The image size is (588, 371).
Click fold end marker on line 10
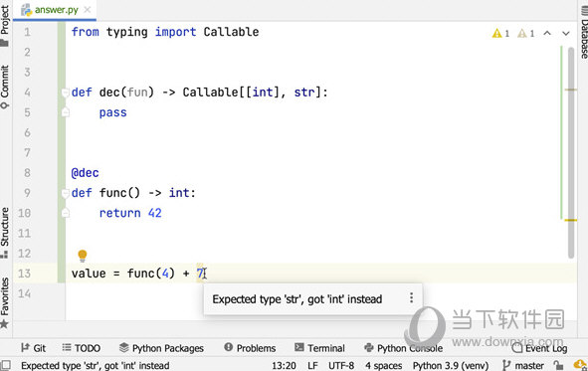click(66, 213)
